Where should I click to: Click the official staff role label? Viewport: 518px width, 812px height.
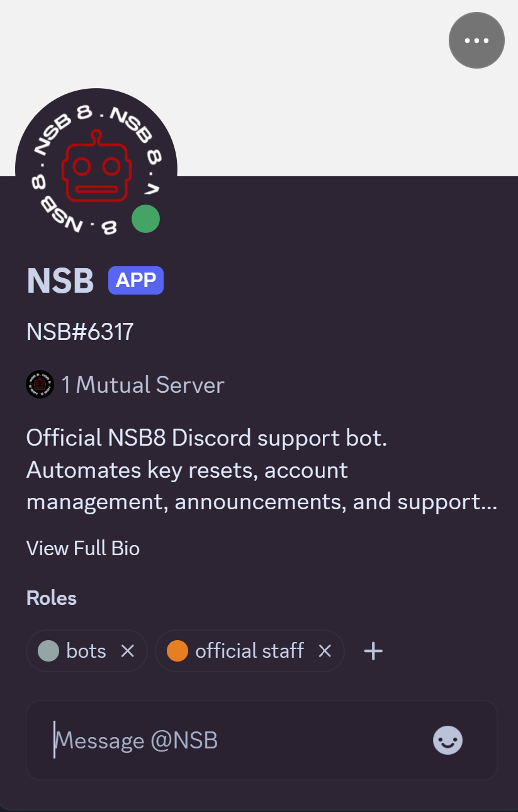249,651
